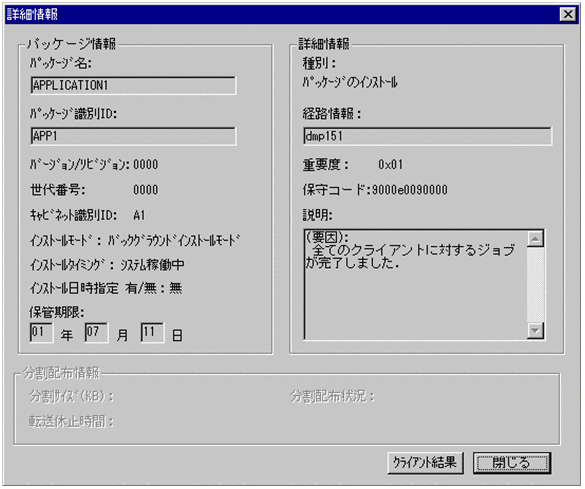
Task: Click the キャビネット識別ID value A1
Action: click(139, 215)
